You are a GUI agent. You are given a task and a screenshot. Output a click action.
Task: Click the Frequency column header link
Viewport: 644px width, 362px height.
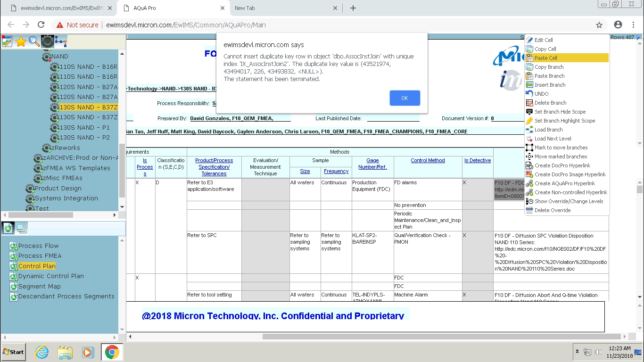tap(336, 171)
